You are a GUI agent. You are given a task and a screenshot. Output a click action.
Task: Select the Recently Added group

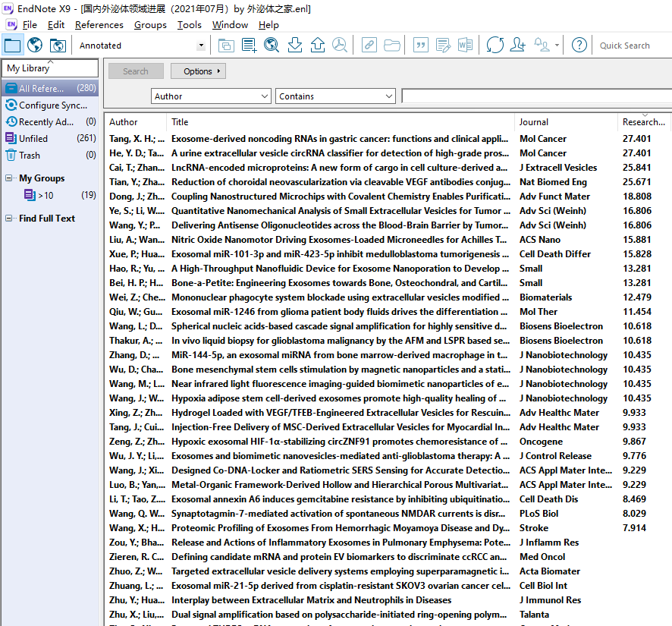click(x=50, y=121)
